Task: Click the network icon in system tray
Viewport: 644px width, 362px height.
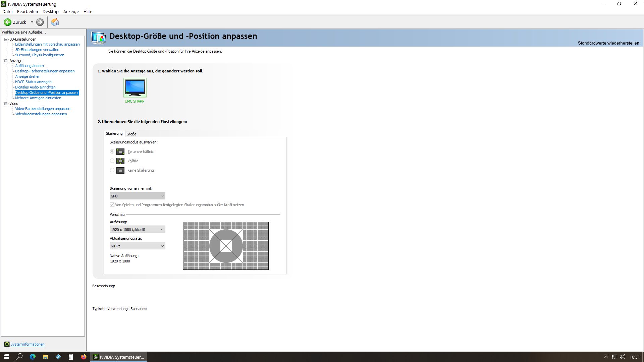Action: [x=614, y=357]
